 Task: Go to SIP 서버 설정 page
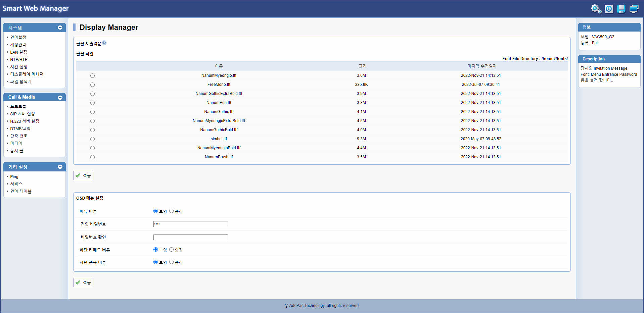pyautogui.click(x=22, y=114)
